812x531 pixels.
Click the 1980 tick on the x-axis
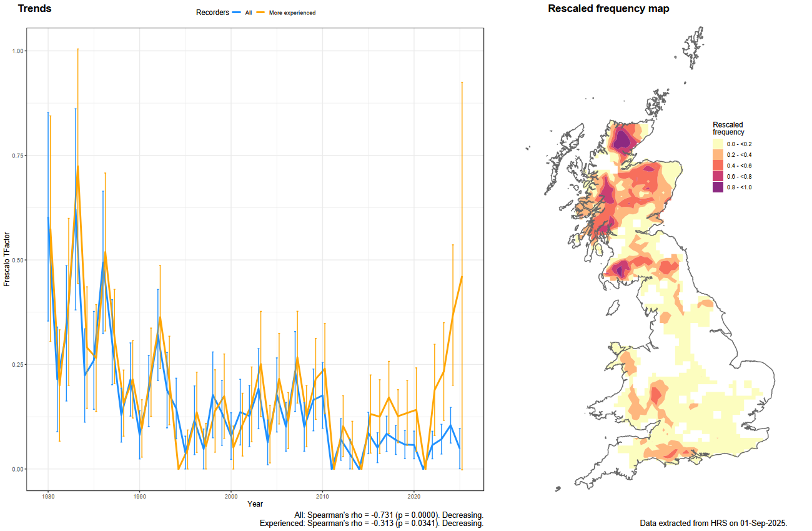coord(48,495)
